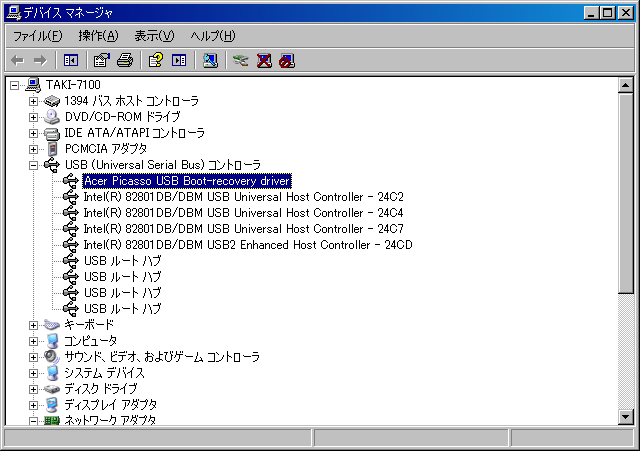Click the ディスプレイ アダプタ monitor icon
640x451 pixels.
(52, 405)
